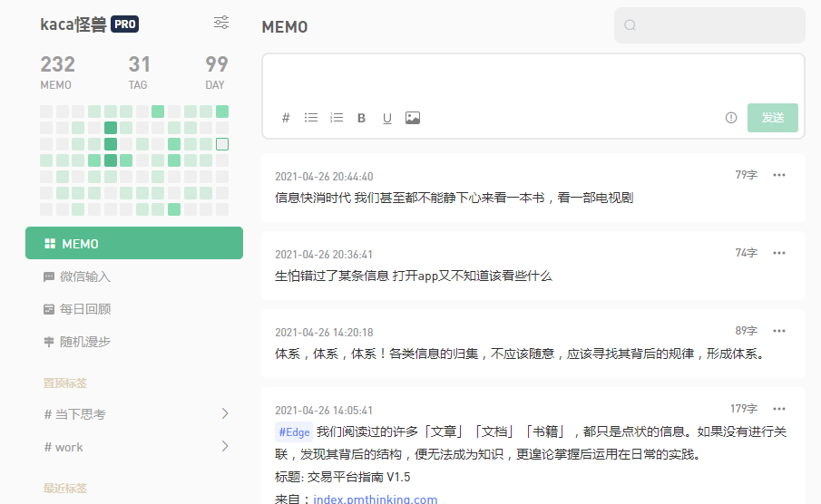The width and height of the screenshot is (821, 504).
Task: Click the 置顶标签 section heading
Action: pos(65,383)
